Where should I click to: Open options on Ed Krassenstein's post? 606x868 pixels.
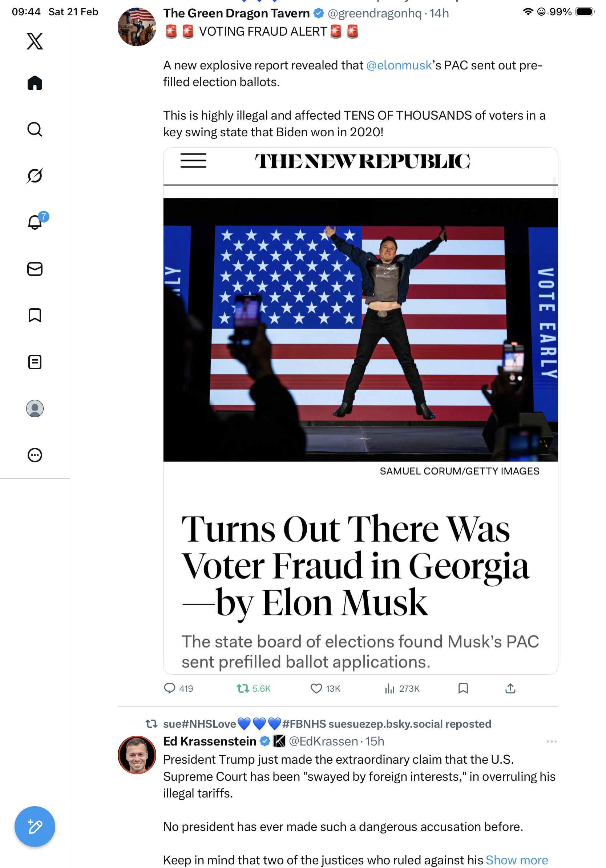tap(552, 742)
